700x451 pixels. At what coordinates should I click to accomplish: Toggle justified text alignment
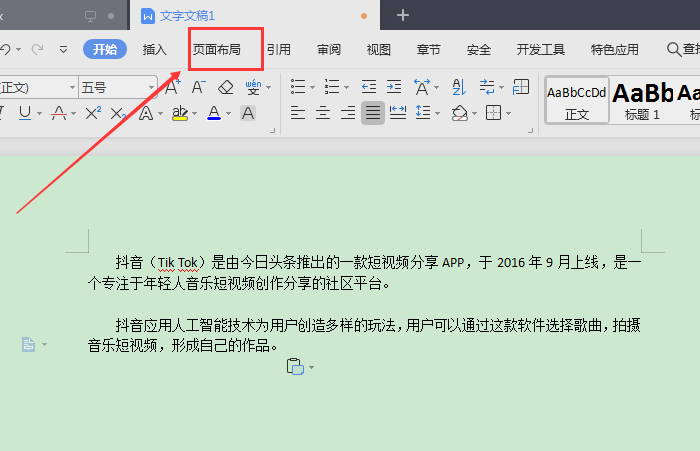373,113
